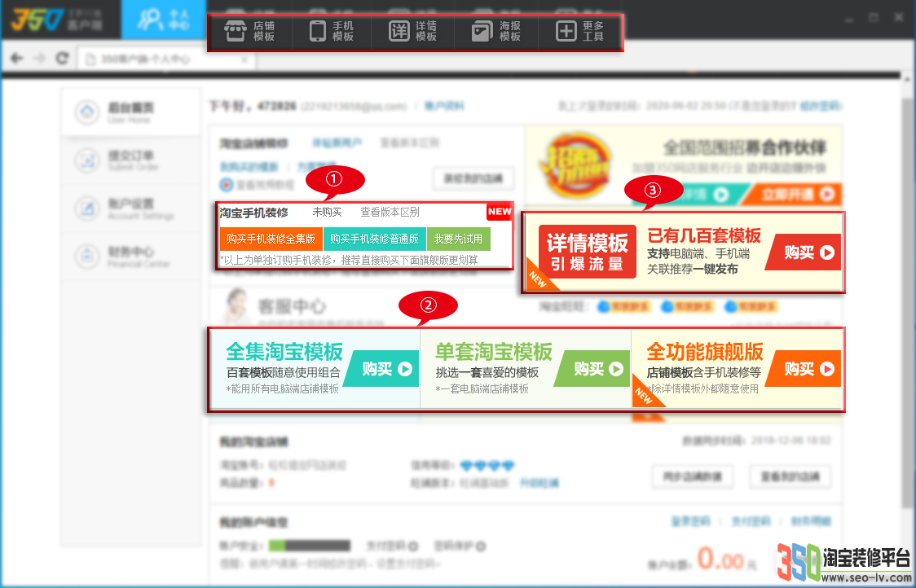This screenshot has height=588, width=916.
Task: Open the 海报模板 toolbar item
Action: [x=496, y=32]
